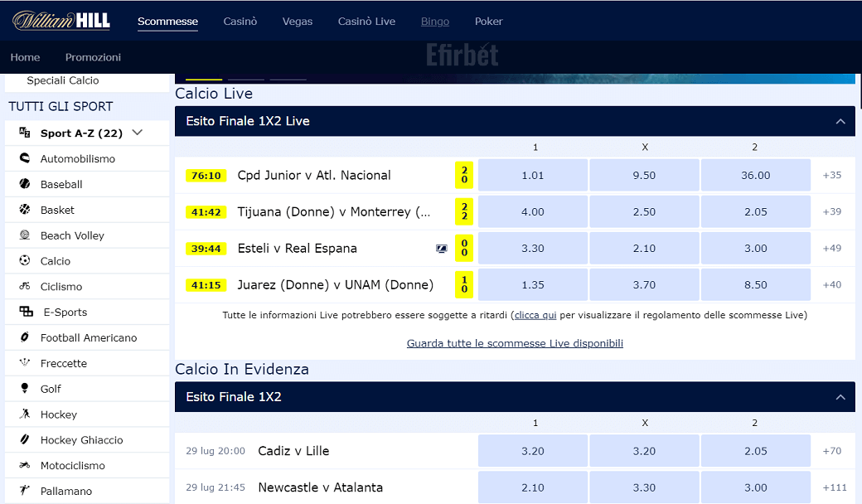The width and height of the screenshot is (862, 504).
Task: Click the Pallamano player icon
Action: coord(25,490)
